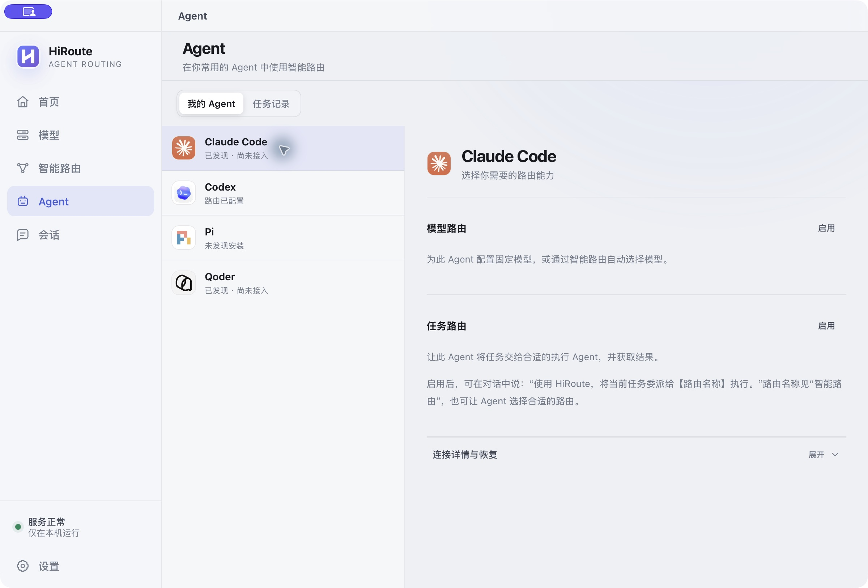Click the purple screen-share icon at top left

coord(28,12)
